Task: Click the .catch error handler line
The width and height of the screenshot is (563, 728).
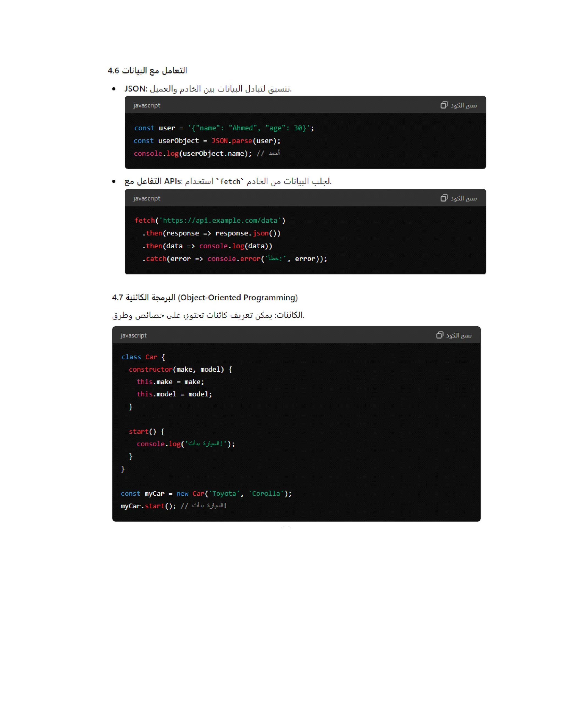Action: pyautogui.click(x=234, y=259)
